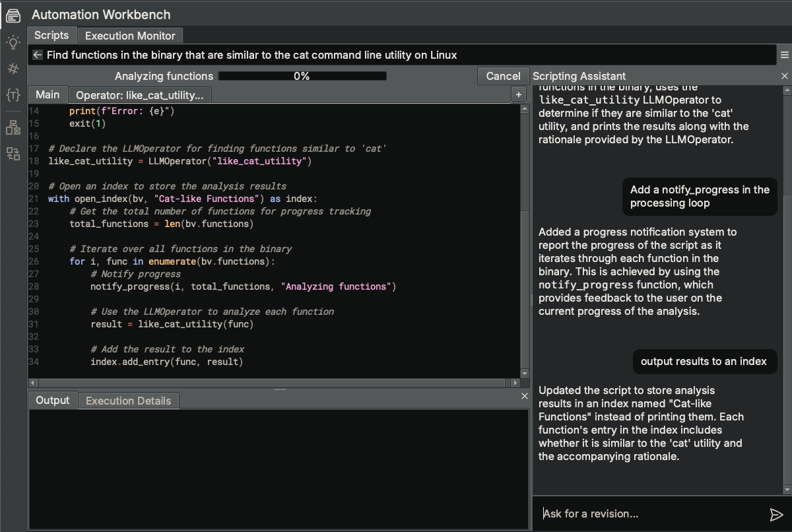Click the Analyzing functions progress bar
This screenshot has height=532, width=792.
pyautogui.click(x=302, y=76)
